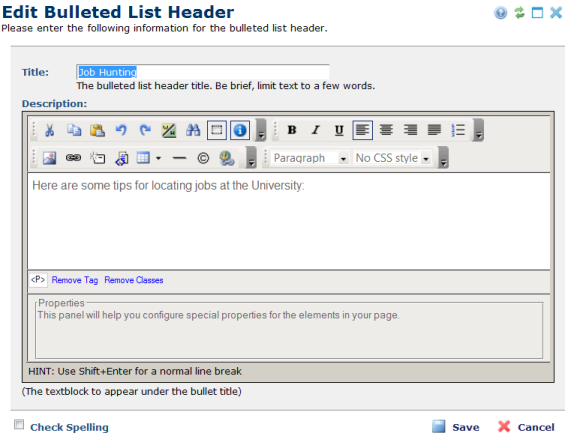
Task: Click the Remove Tag link
Action: pos(75,280)
